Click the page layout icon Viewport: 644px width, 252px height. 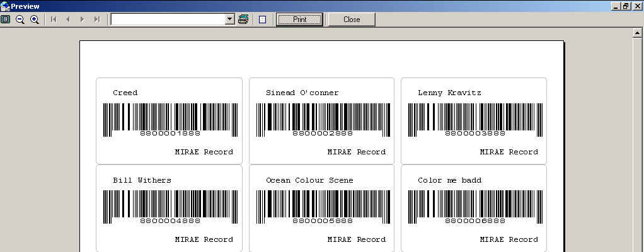(x=262, y=20)
